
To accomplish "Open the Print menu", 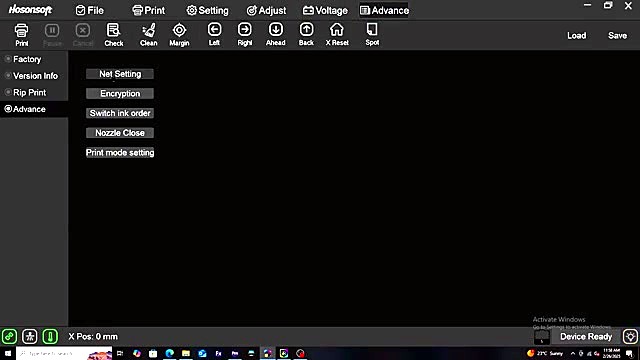I will (149, 11).
